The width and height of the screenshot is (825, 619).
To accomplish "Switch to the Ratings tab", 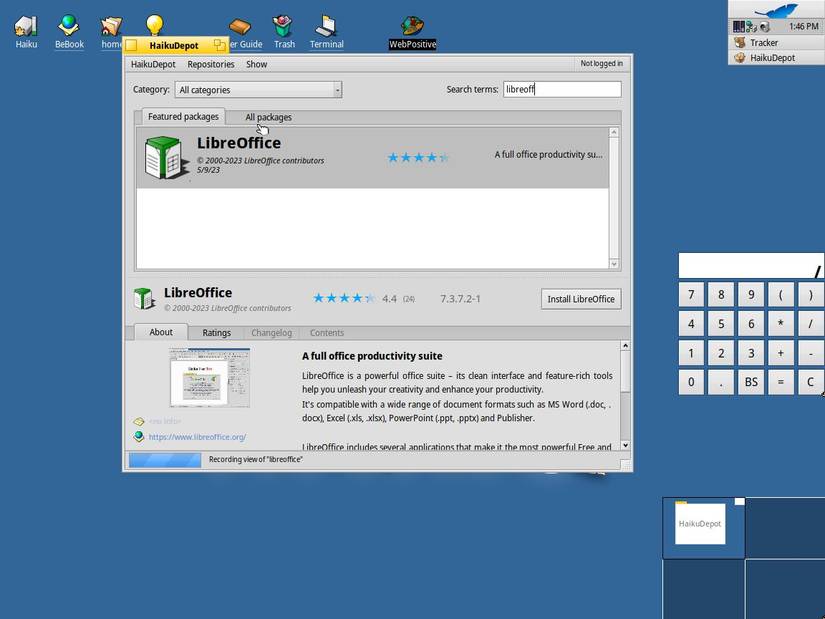I will (x=216, y=332).
